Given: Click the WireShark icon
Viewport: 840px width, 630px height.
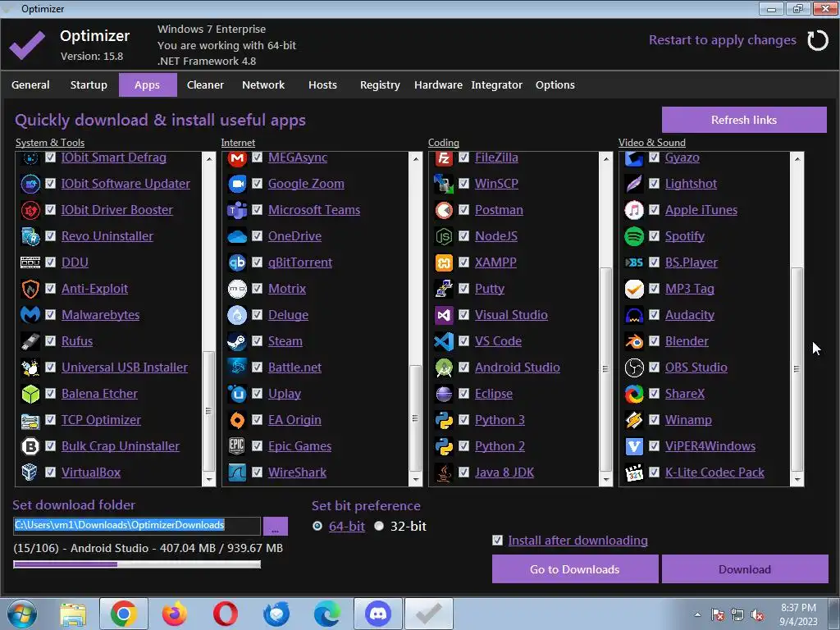Looking at the screenshot, I should (237, 472).
